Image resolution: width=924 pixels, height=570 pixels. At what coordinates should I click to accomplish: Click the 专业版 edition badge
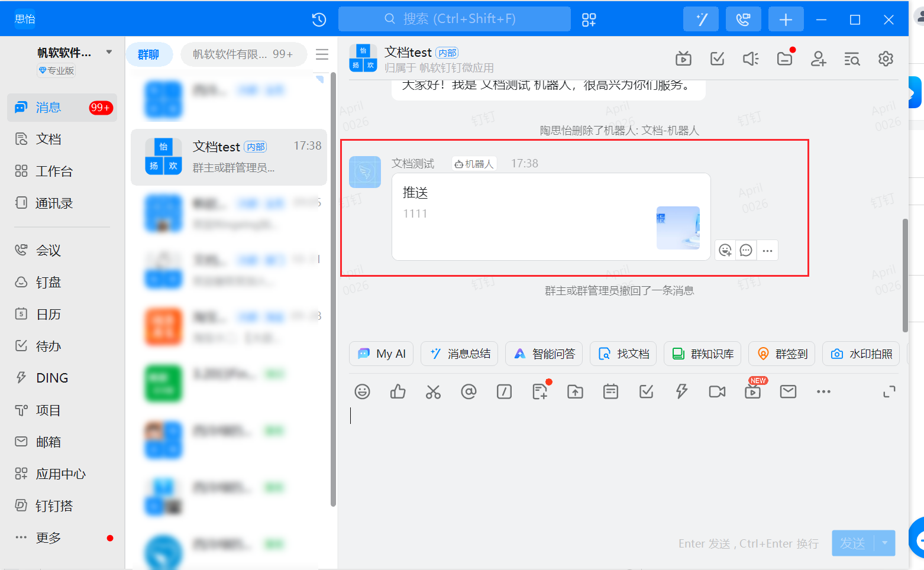point(56,70)
